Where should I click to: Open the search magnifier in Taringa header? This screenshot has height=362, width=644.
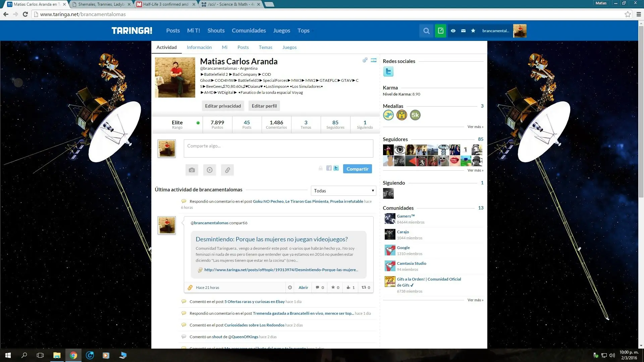426,31
